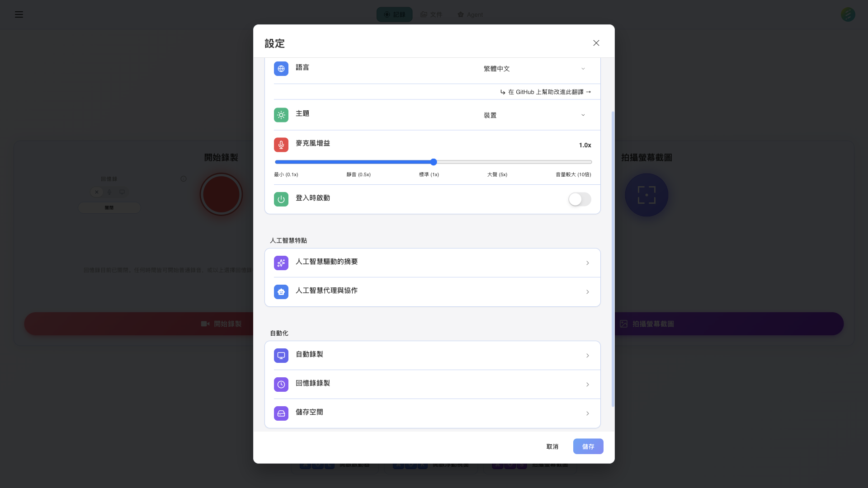Click the red record button
The width and height of the screenshot is (868, 488).
pyautogui.click(x=221, y=194)
